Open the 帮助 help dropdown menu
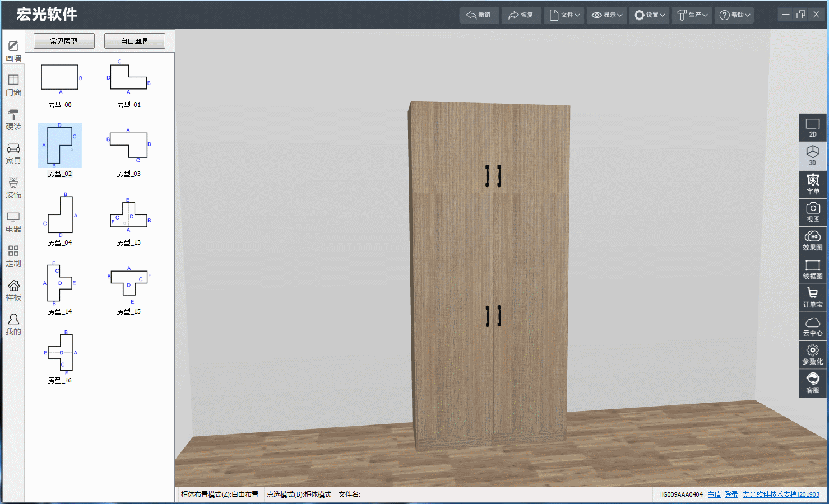 [734, 15]
